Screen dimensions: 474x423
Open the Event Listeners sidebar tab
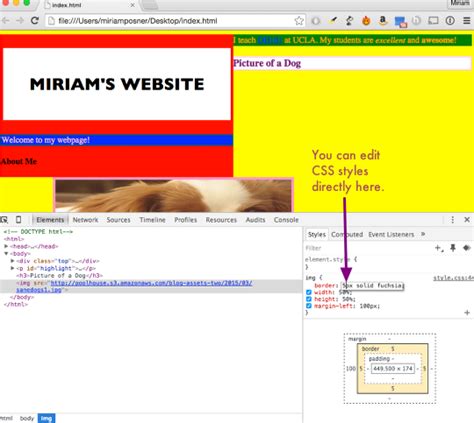click(x=391, y=235)
